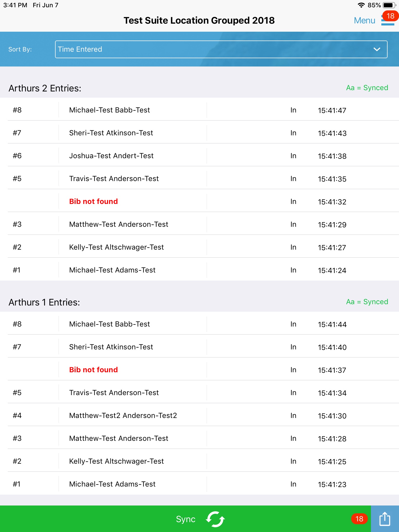The height and width of the screenshot is (532, 399).
Task: Tap the Wi-Fi status icon
Action: tap(361, 5)
